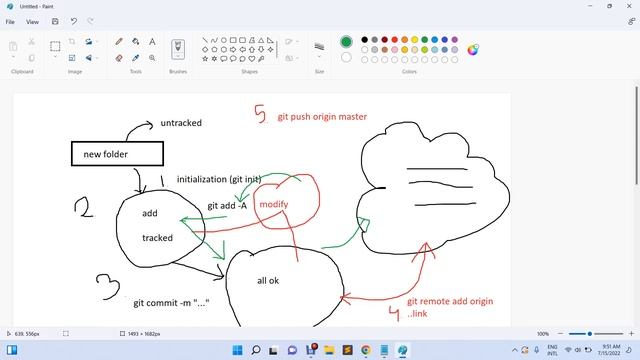Click the Save icon in title toolbar

pyautogui.click(x=55, y=22)
